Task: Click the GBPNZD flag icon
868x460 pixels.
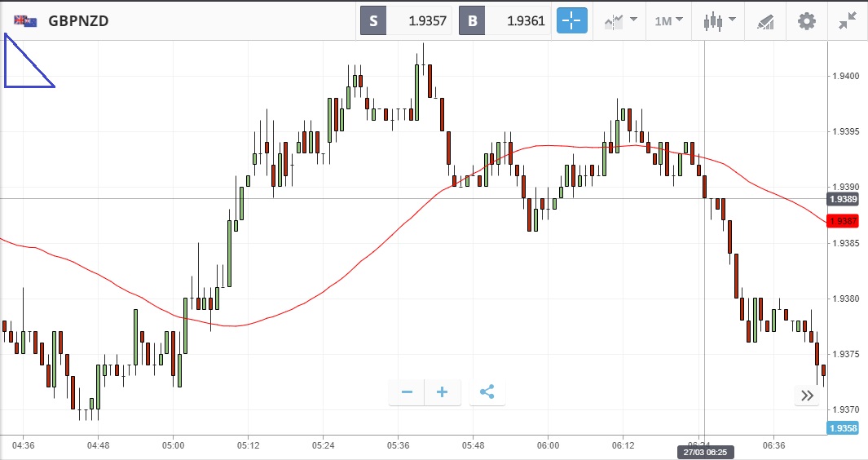Action: (25, 21)
